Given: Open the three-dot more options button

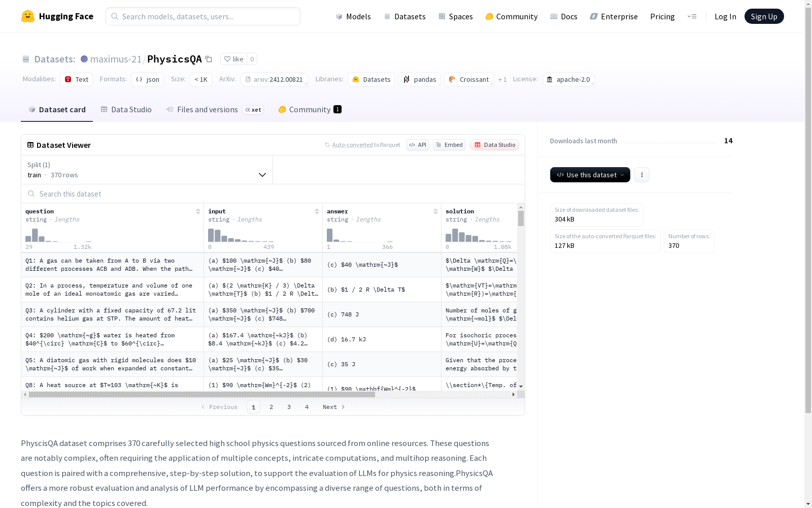Looking at the screenshot, I should 642,175.
